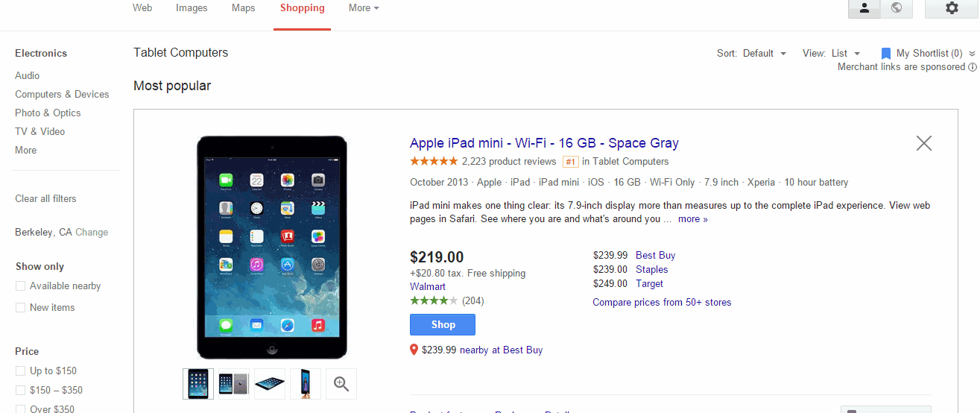980x413 pixels.
Task: Enable the Available nearby checkbox
Action: [21, 286]
